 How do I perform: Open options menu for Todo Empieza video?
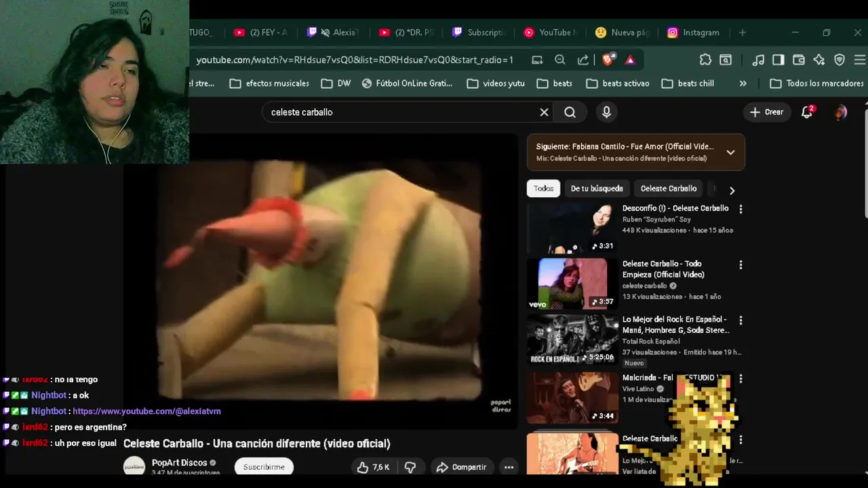pos(741,265)
